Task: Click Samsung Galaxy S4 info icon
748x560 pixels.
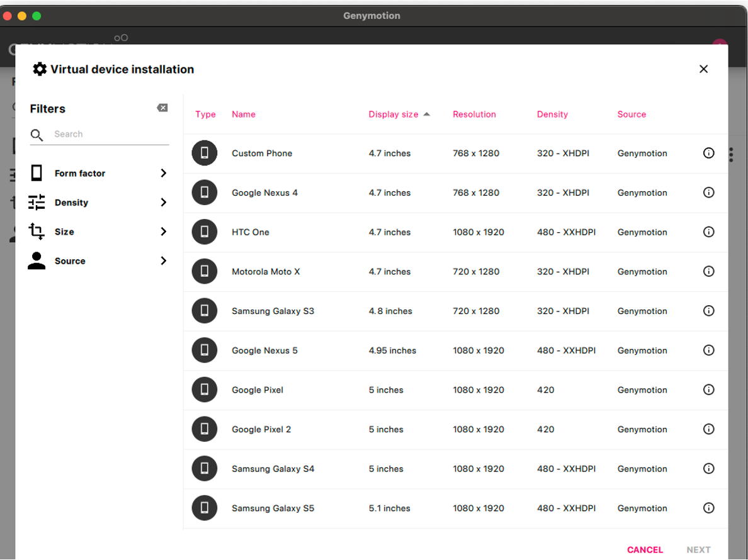Action: tap(709, 469)
